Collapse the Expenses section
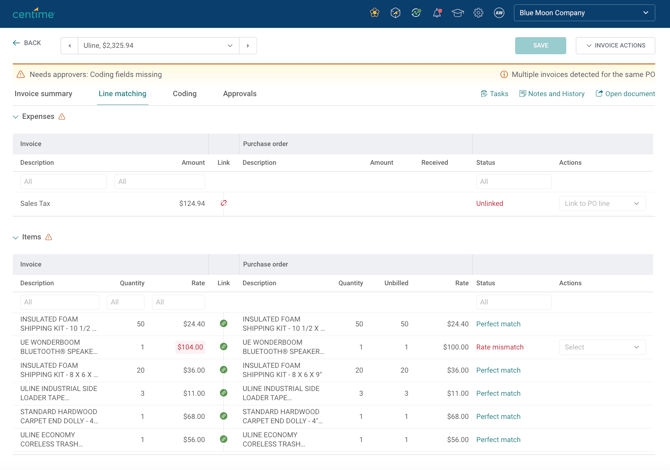This screenshot has width=670, height=470. coord(16,117)
